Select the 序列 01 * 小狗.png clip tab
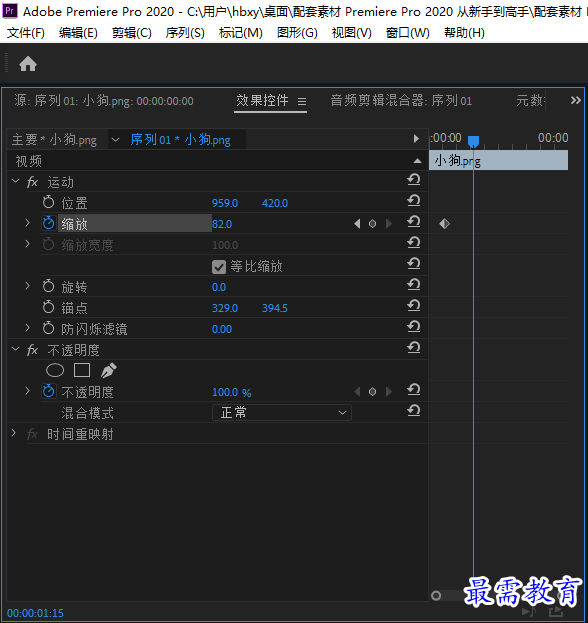The image size is (588, 623). pyautogui.click(x=180, y=139)
